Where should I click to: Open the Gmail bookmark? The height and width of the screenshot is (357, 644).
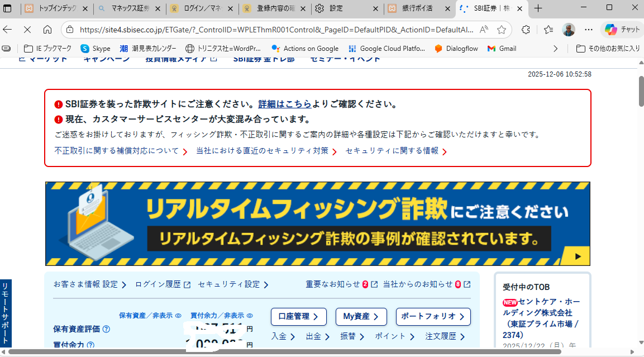(x=502, y=49)
